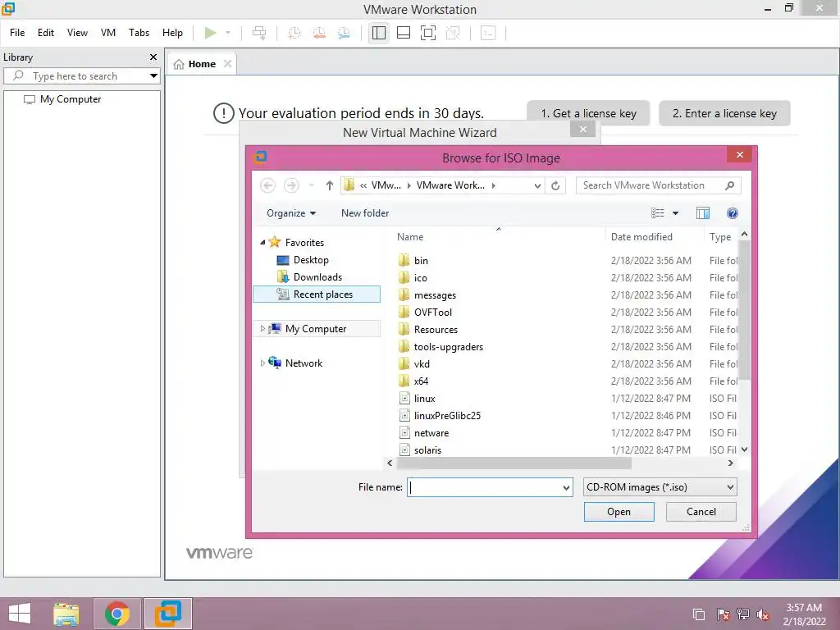Select the solaris ISO file
840x630 pixels.
tap(427, 450)
